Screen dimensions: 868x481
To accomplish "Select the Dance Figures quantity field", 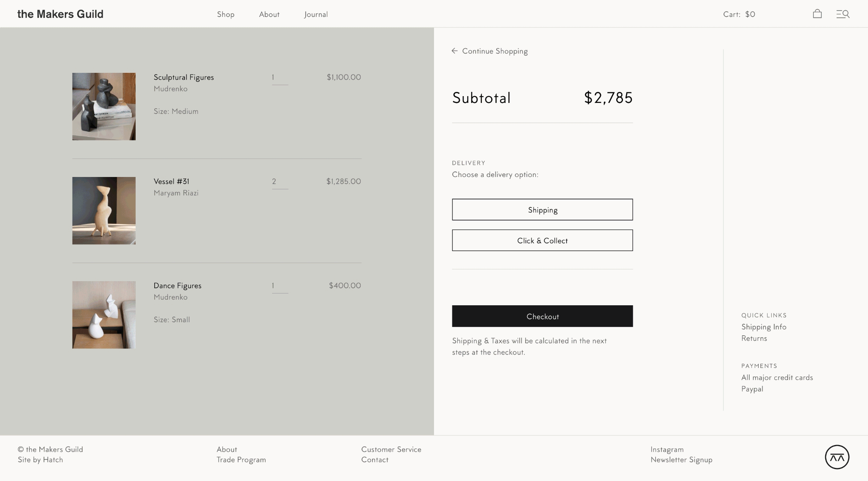I will [x=280, y=286].
